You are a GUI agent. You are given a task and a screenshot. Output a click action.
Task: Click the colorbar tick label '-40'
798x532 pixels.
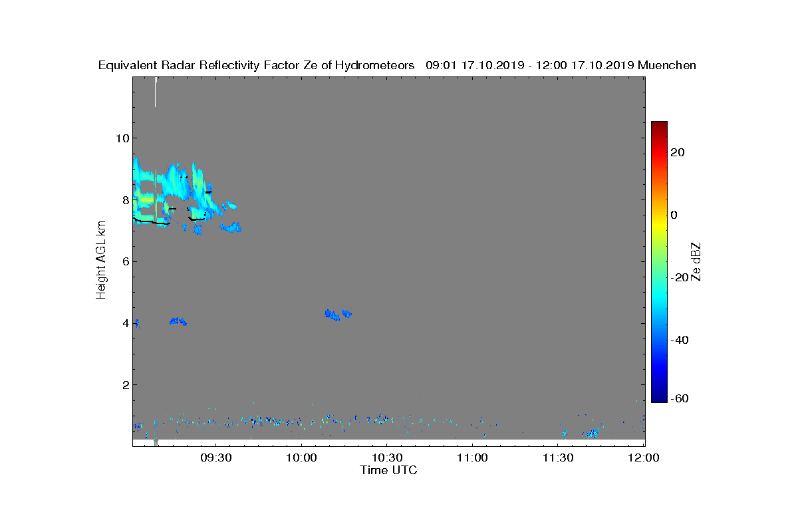681,340
